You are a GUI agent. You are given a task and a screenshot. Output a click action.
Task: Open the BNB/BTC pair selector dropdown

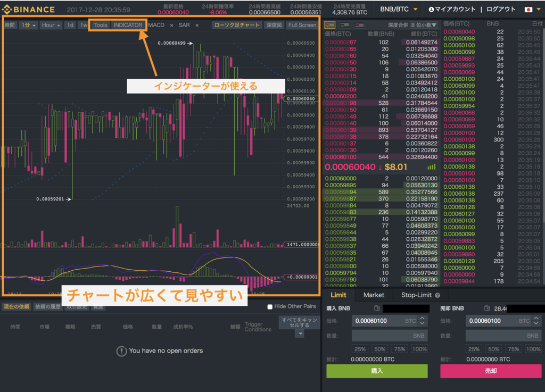398,10
